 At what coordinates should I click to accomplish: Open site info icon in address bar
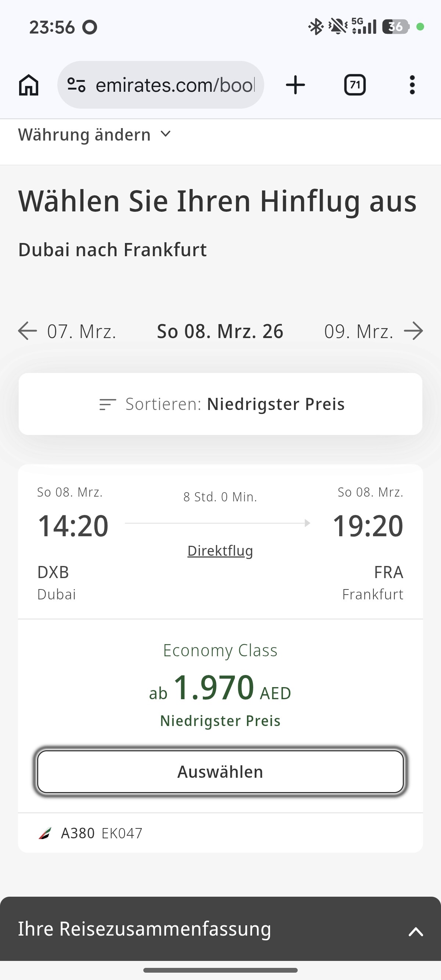pos(76,85)
